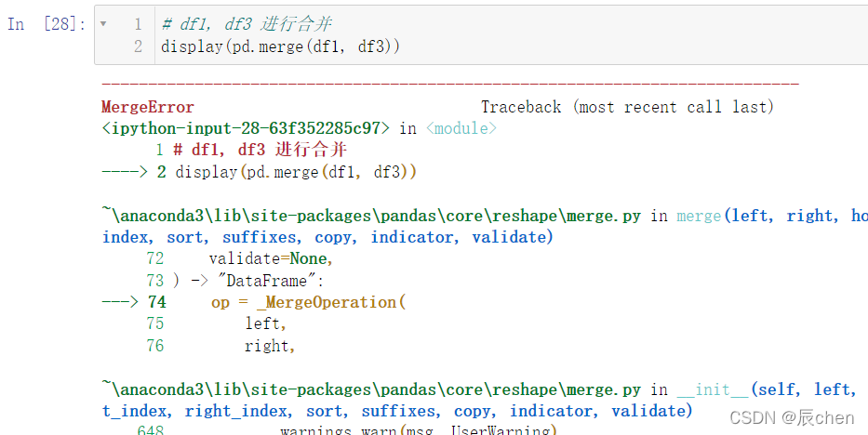Select 'index, sort, suffixes, copy, indicator, validate)' text
Viewport: 868px width, 435px height.
[x=327, y=237]
